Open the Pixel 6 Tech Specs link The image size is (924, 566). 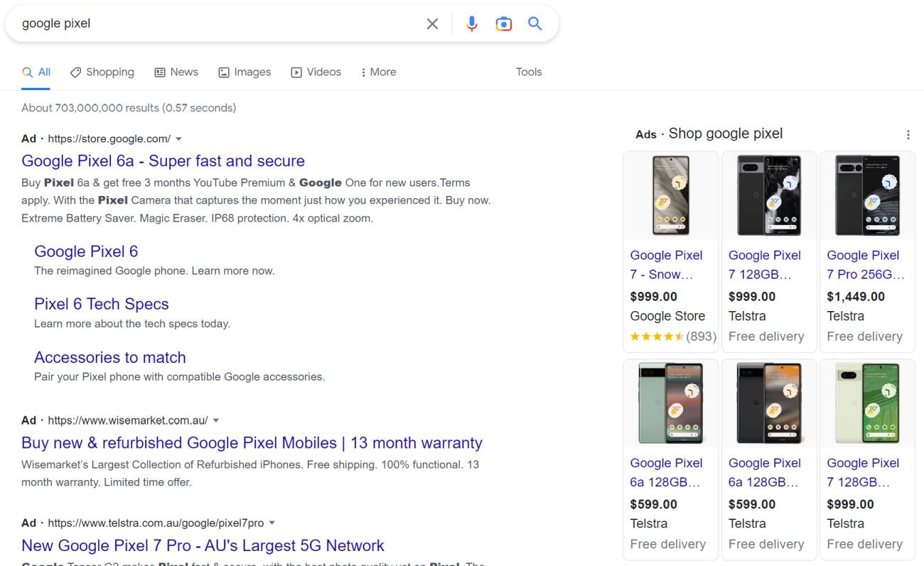click(102, 304)
